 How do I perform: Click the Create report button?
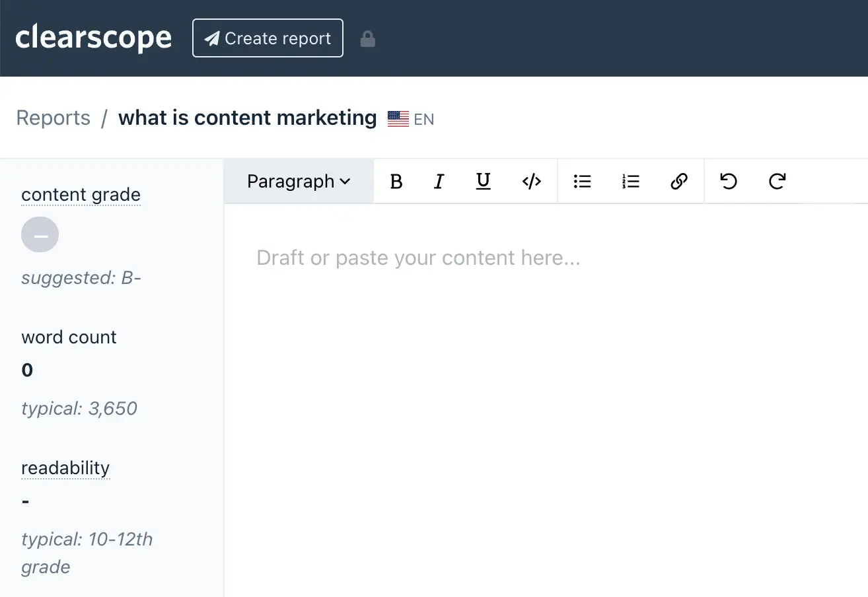click(x=268, y=38)
